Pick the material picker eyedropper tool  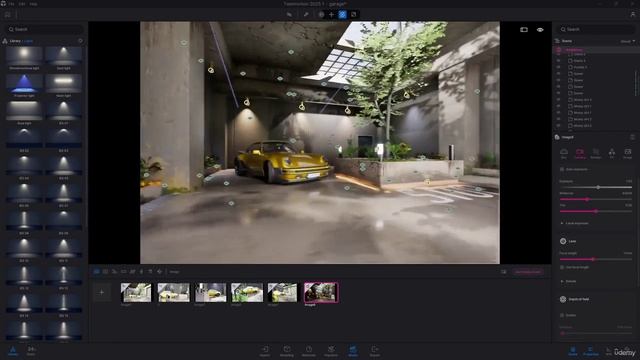pos(306,14)
